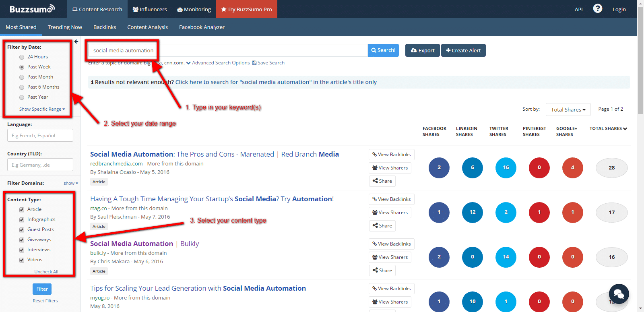
Task: Open the Content Research tab
Action: pyautogui.click(x=97, y=9)
